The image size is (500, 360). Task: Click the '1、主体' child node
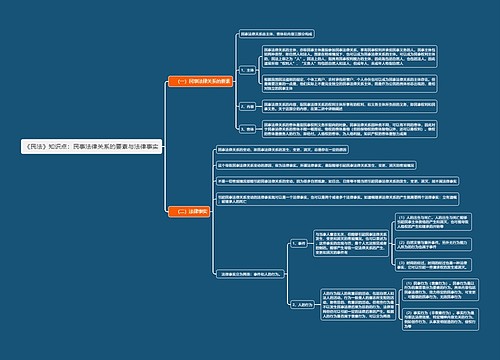tap(247, 70)
